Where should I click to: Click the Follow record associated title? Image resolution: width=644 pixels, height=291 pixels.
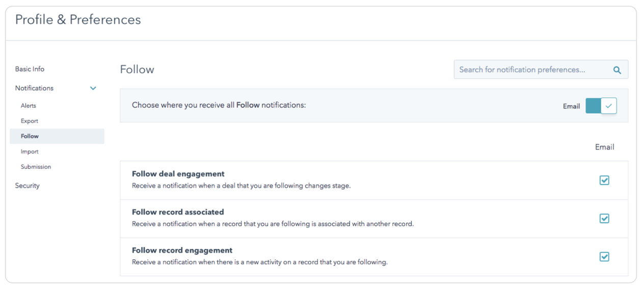coord(178,212)
